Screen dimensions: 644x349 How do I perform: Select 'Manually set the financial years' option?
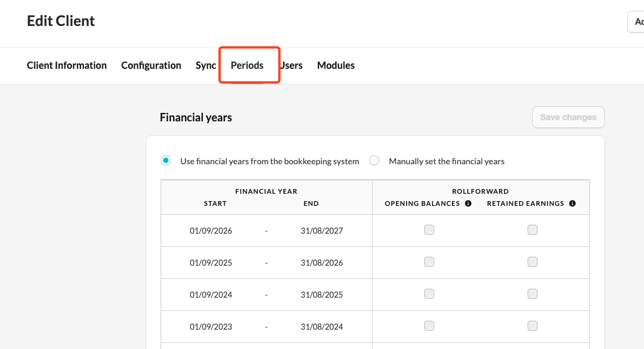pos(375,161)
